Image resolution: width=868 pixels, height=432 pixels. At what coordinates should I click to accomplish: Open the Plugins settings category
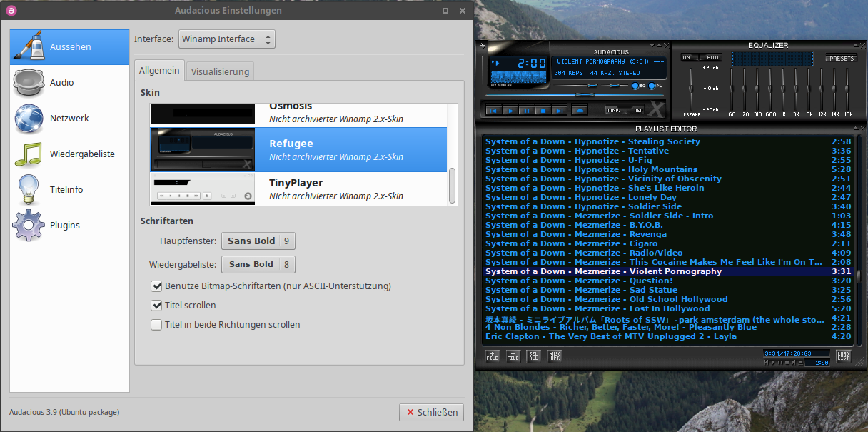(x=69, y=225)
